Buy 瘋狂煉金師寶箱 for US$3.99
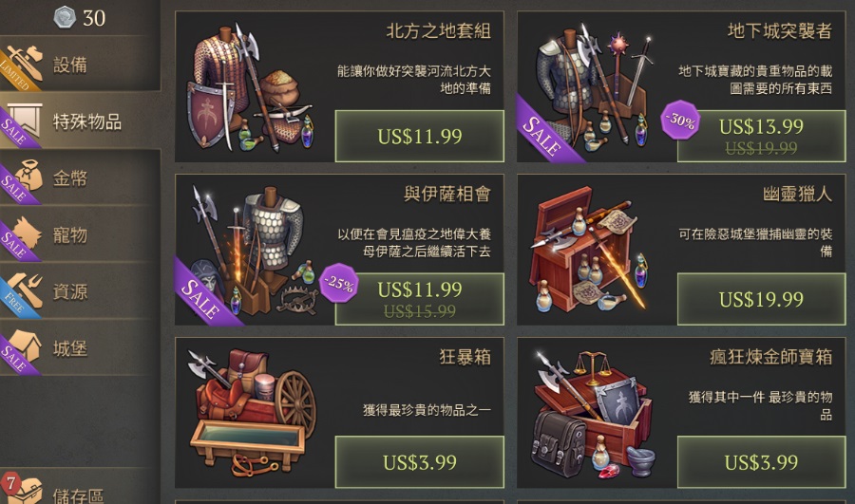 pyautogui.click(x=761, y=462)
